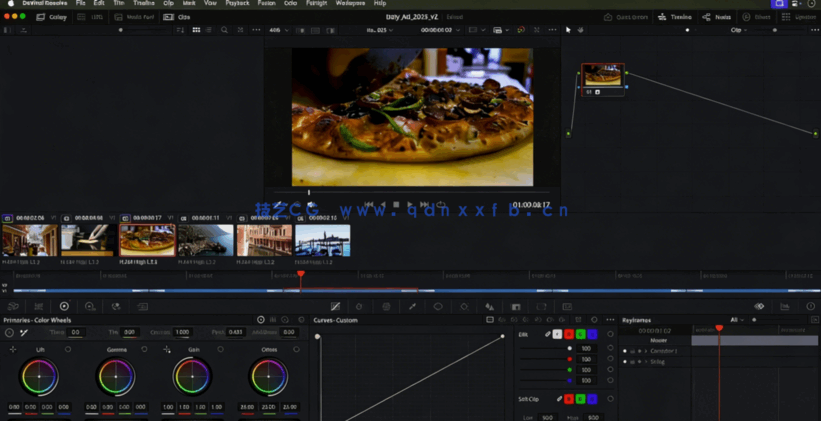Open the Effects panel button

coord(756,17)
